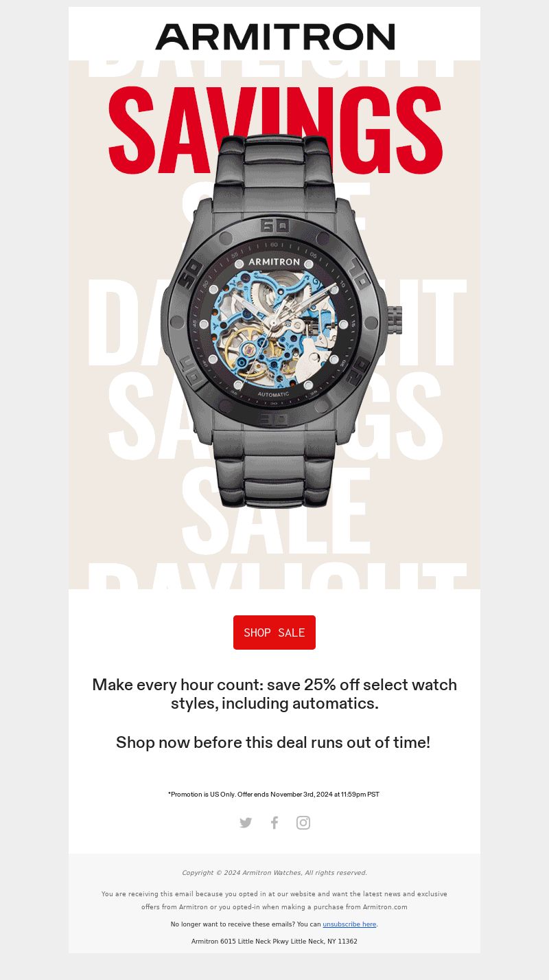
Task: Click the 'You are receiving this email' notice
Action: (274, 900)
